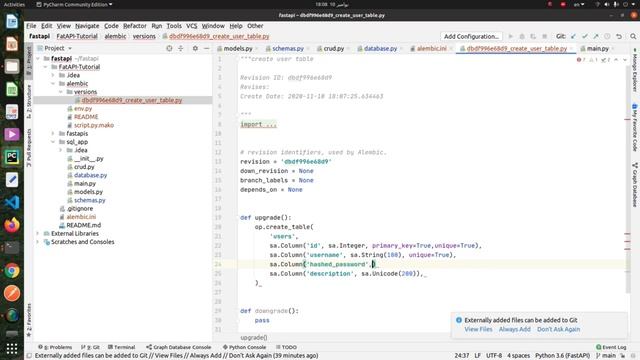Click the Python 3.6 (FastAPI) interpreter status
Viewport: 640px width, 360px height.
point(562,356)
